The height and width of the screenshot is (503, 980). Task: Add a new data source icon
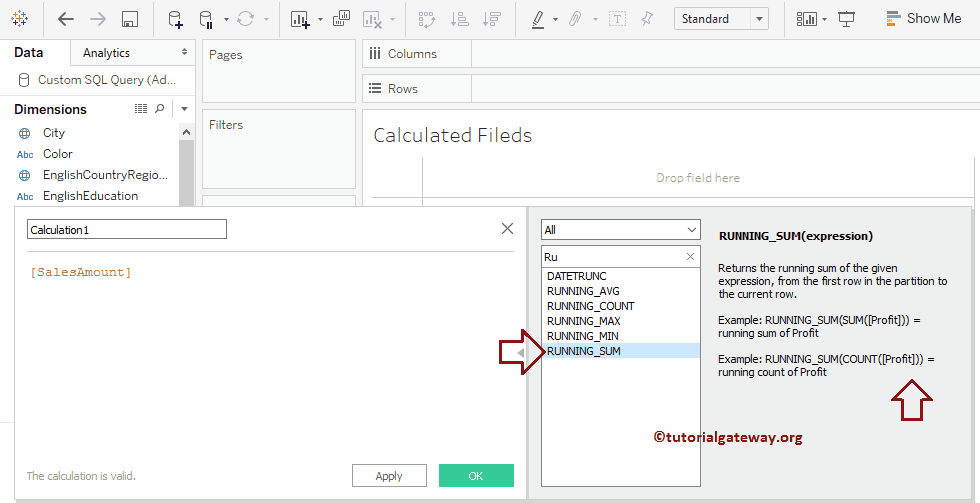point(176,19)
